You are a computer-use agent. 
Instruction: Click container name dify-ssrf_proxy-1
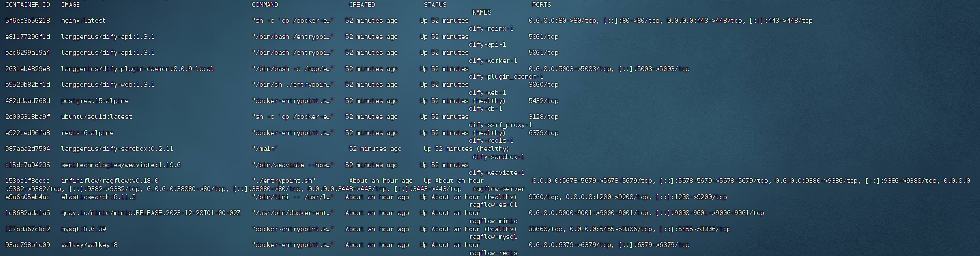500,125
